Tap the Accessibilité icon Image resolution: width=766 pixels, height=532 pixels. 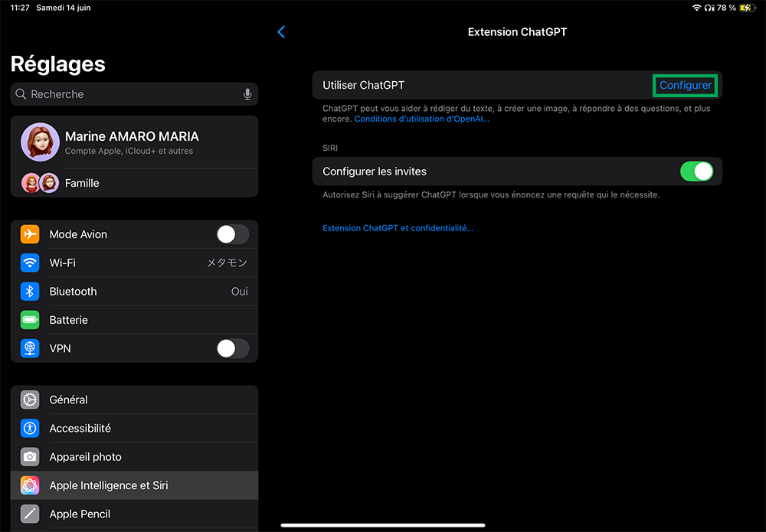click(30, 429)
